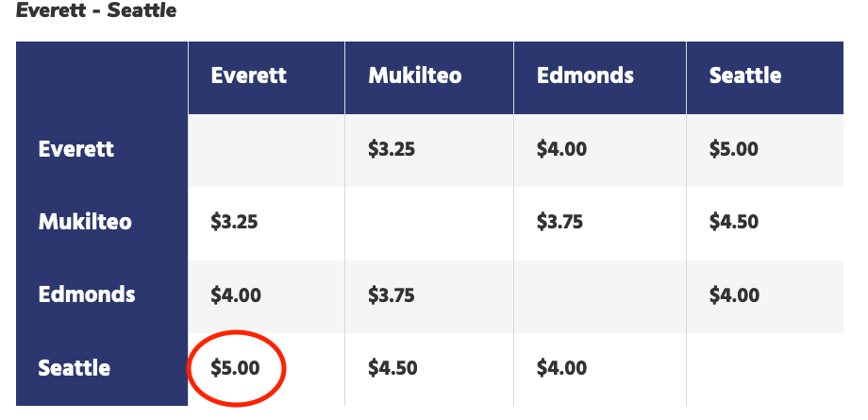Click the Seattle row header
Image resolution: width=868 pixels, height=420 pixels.
click(x=75, y=368)
